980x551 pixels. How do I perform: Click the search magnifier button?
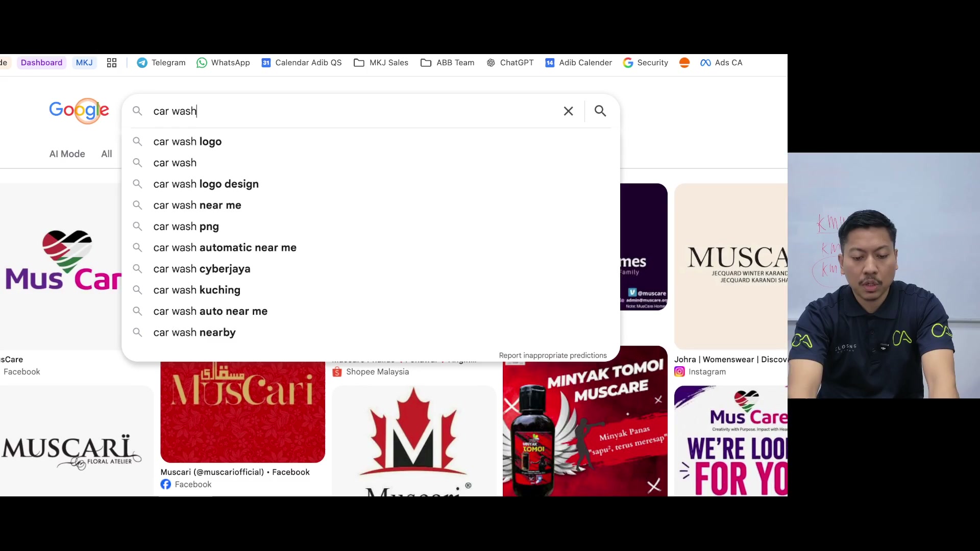(x=600, y=111)
